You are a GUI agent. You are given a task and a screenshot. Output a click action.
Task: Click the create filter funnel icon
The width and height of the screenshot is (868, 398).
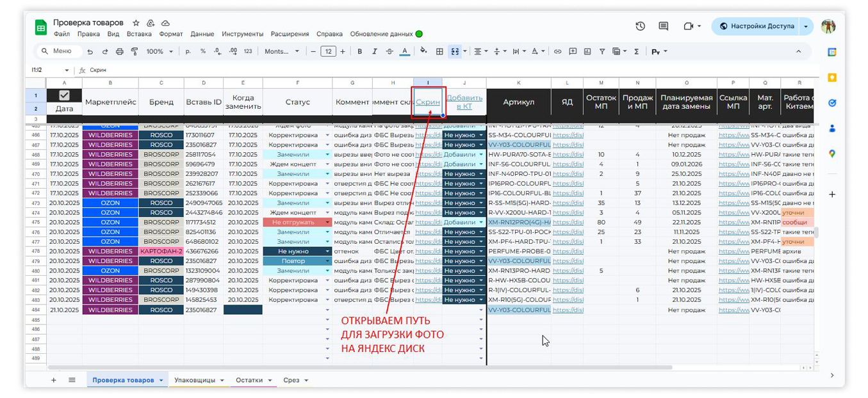602,52
